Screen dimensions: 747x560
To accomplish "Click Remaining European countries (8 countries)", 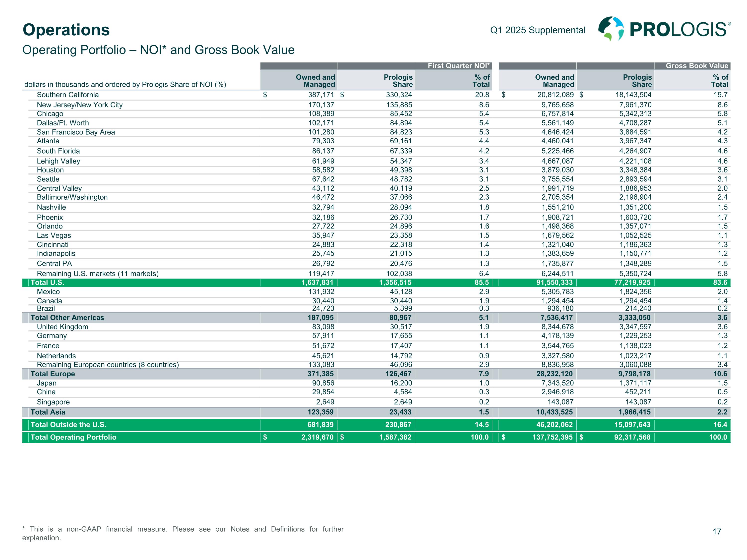I will tap(108, 365).
